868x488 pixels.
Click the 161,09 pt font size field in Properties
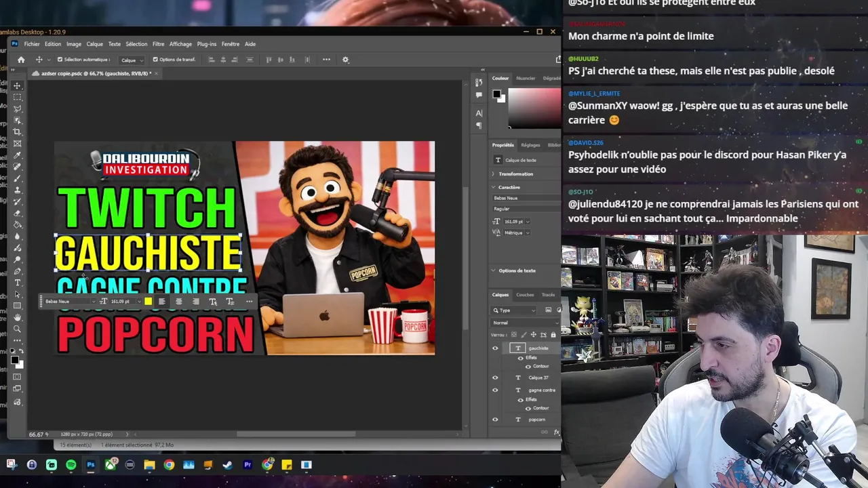[x=514, y=222]
